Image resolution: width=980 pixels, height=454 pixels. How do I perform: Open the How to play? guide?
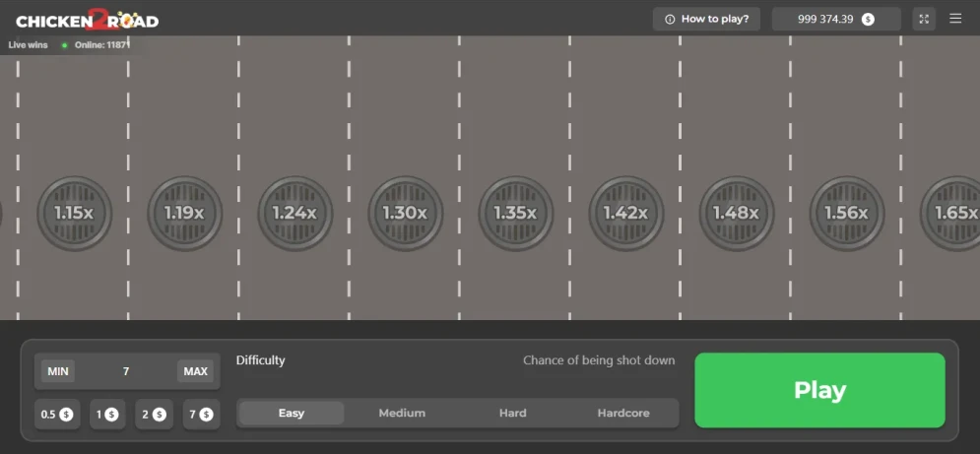tap(706, 19)
